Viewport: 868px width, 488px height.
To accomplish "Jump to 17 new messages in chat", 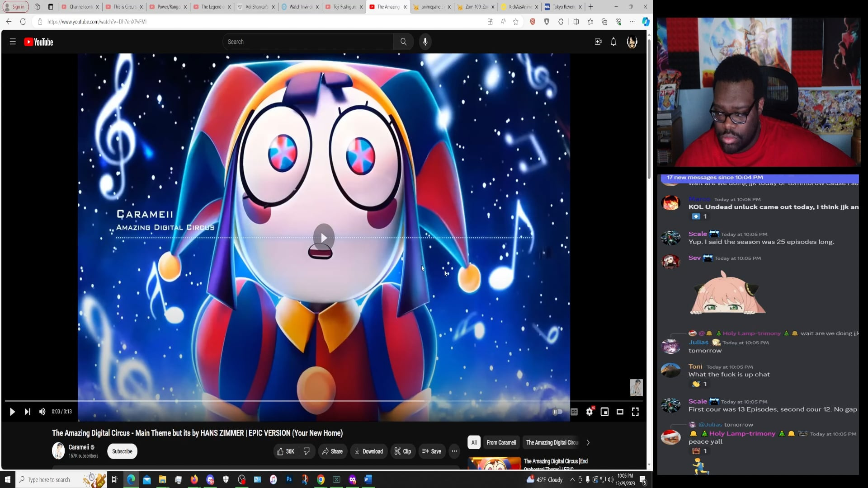I will pyautogui.click(x=759, y=178).
